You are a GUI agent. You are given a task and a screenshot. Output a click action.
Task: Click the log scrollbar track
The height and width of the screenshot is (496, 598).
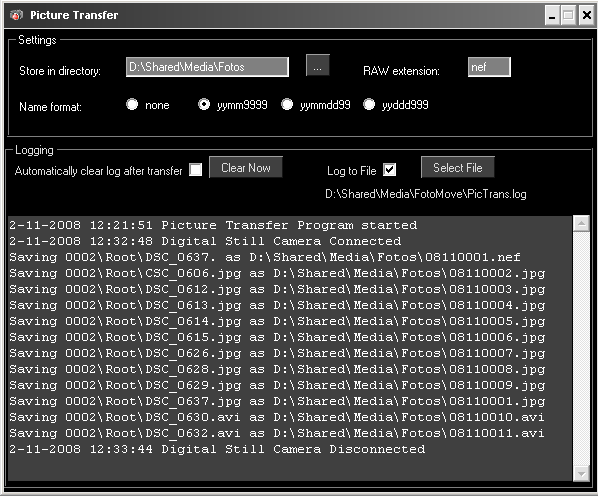coord(582,348)
